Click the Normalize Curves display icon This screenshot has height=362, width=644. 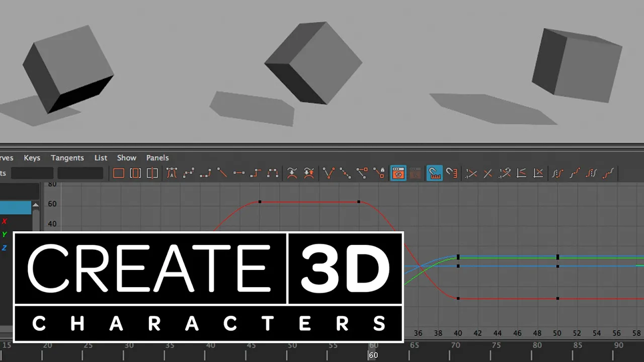(471, 173)
